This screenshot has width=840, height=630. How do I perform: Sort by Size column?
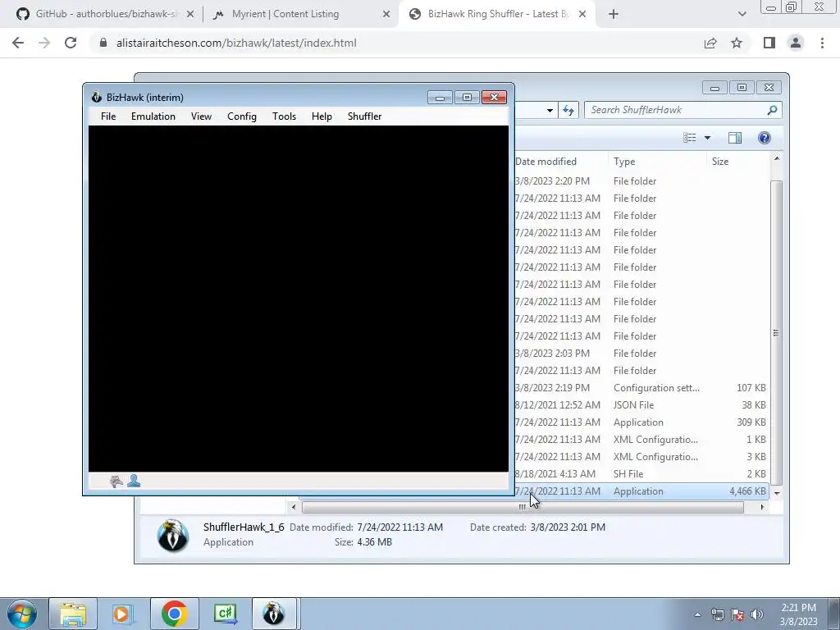[x=739, y=162]
